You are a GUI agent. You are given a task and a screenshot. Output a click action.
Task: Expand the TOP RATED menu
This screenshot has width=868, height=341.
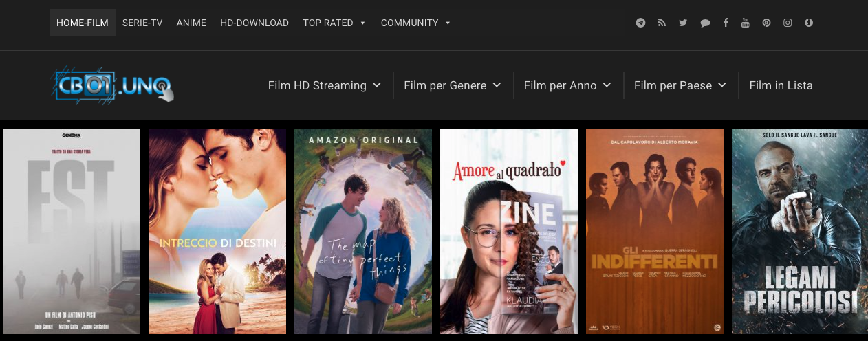click(x=334, y=23)
